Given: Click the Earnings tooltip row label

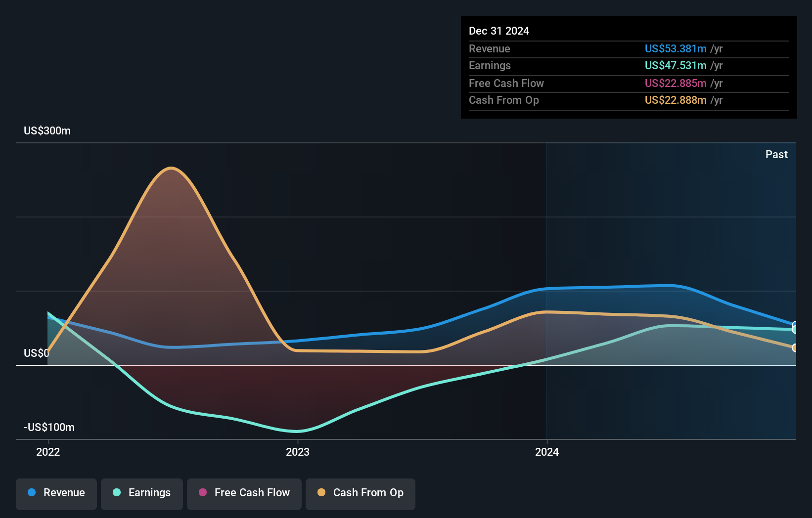Looking at the screenshot, I should (490, 66).
